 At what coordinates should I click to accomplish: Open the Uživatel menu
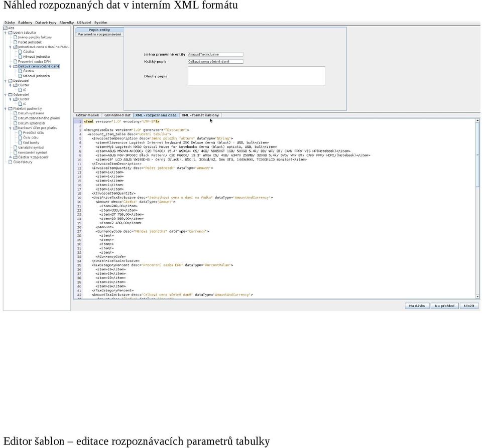tap(84, 23)
